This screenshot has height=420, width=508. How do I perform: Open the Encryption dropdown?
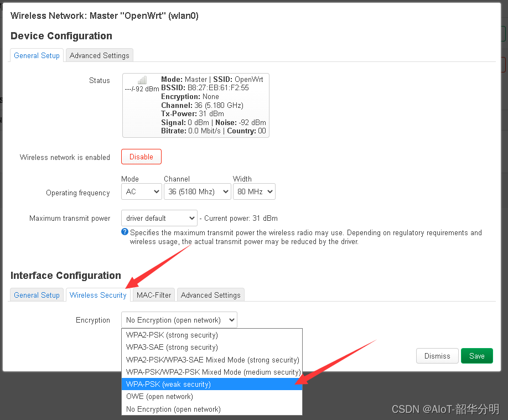pos(179,320)
